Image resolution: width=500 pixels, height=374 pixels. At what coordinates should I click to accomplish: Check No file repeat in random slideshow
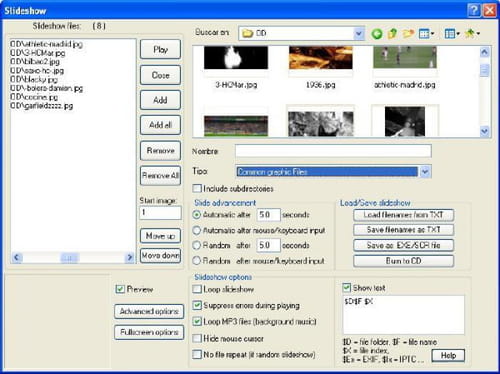[x=197, y=354]
